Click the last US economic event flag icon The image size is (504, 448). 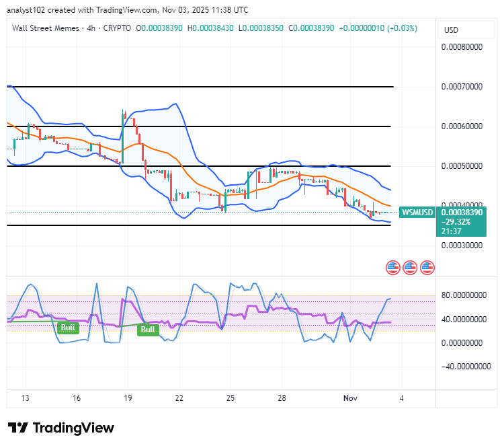(x=427, y=268)
